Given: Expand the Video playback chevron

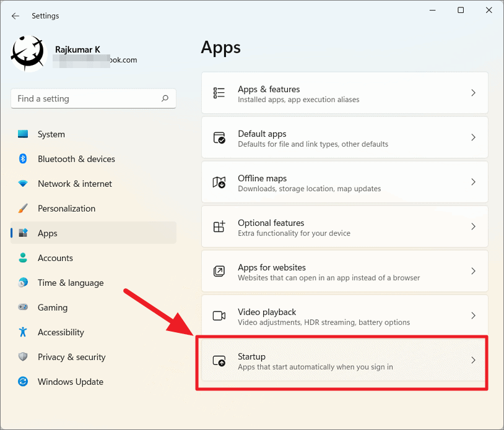Looking at the screenshot, I should pyautogui.click(x=473, y=316).
